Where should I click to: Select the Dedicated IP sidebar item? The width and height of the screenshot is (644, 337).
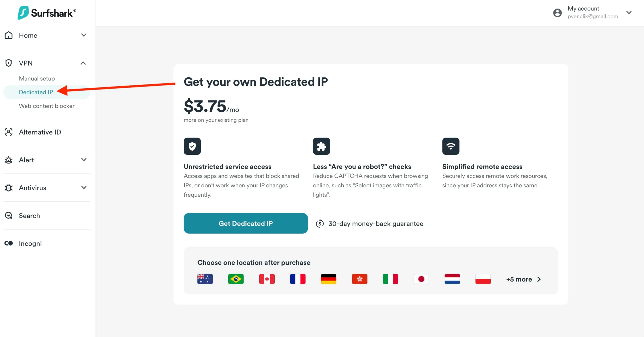[x=36, y=92]
